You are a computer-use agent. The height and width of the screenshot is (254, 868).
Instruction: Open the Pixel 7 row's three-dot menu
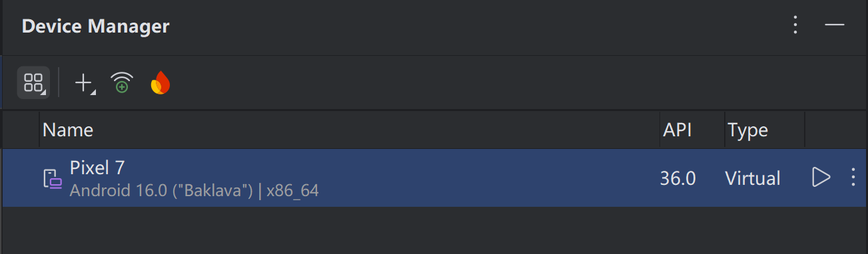click(852, 178)
